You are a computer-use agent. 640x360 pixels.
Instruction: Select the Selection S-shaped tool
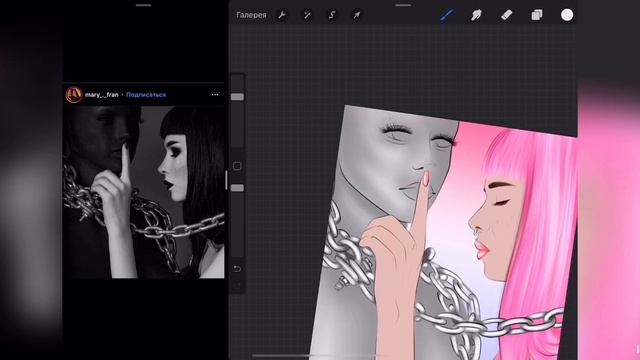332,15
